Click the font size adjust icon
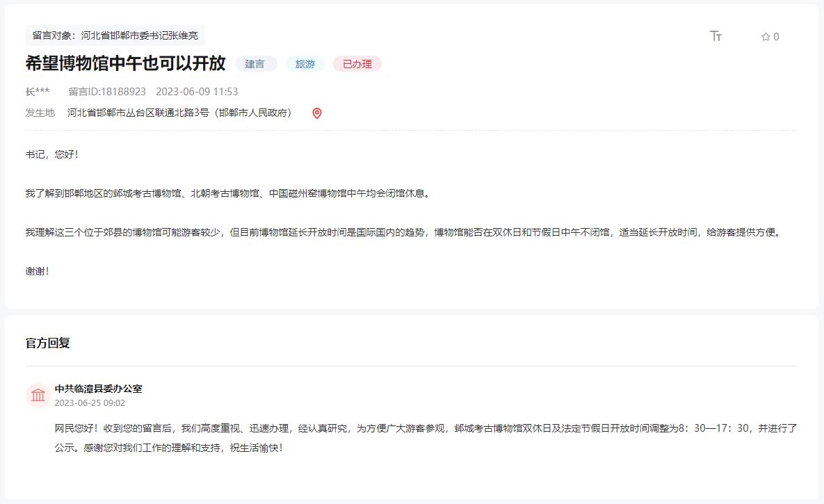 pyautogui.click(x=716, y=35)
